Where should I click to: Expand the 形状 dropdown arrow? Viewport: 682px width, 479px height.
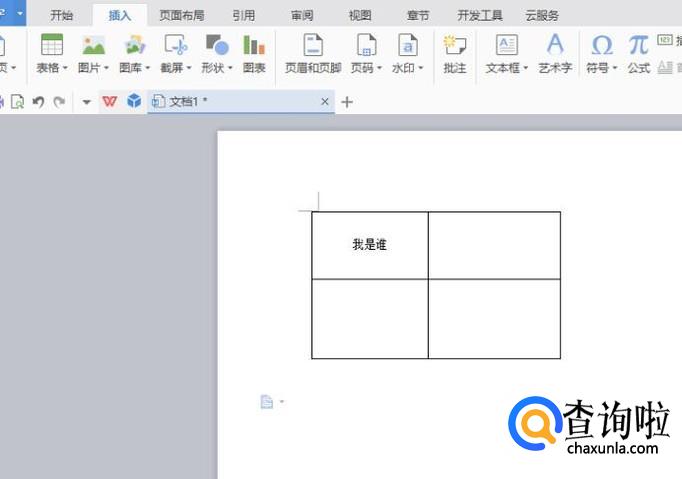click(x=230, y=68)
